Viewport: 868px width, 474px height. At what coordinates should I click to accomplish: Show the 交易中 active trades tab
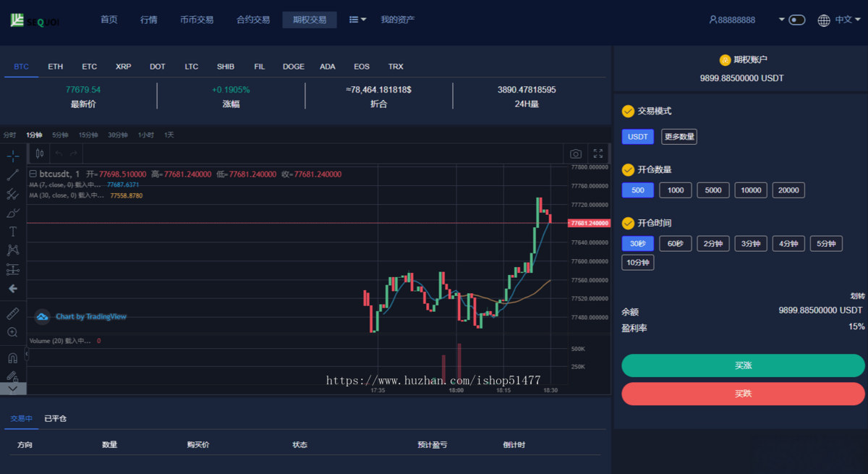click(22, 418)
